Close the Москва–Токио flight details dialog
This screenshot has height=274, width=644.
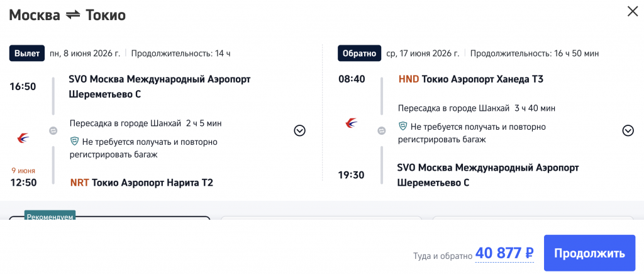[x=631, y=11]
